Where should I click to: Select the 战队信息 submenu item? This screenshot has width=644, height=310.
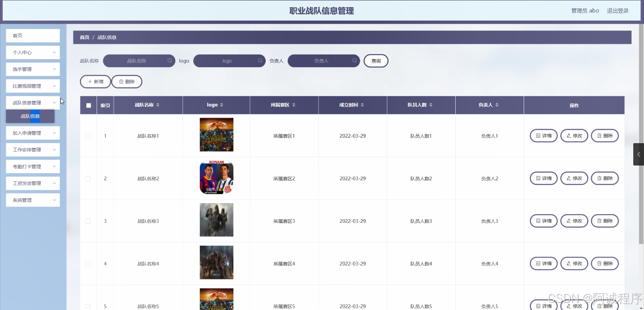point(30,116)
